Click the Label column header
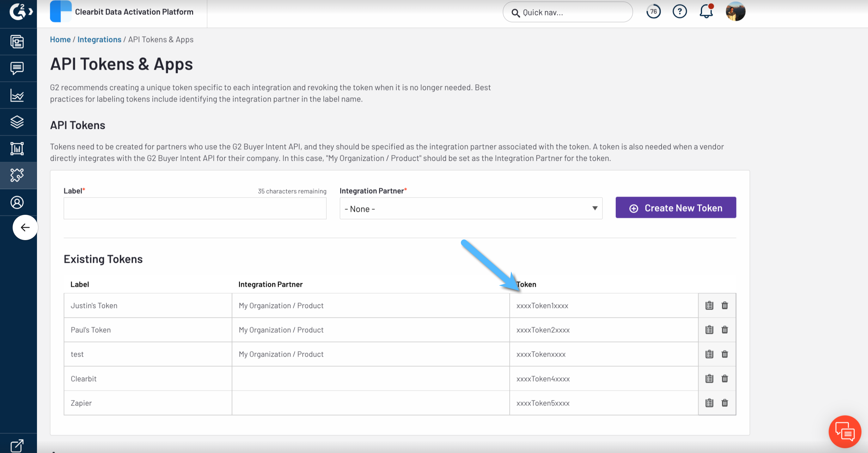Image resolution: width=868 pixels, height=453 pixels. point(80,284)
